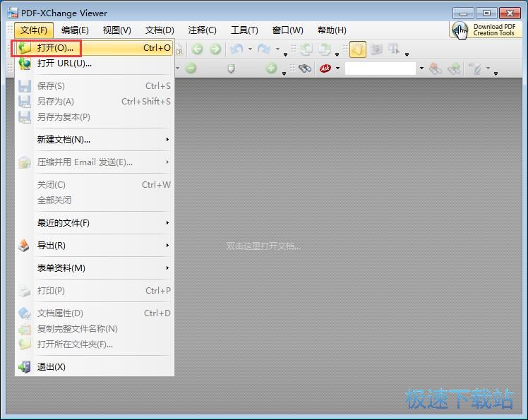Choose Exit 退出(X) from File menu
Screen dimensions: 528x420
click(95, 366)
